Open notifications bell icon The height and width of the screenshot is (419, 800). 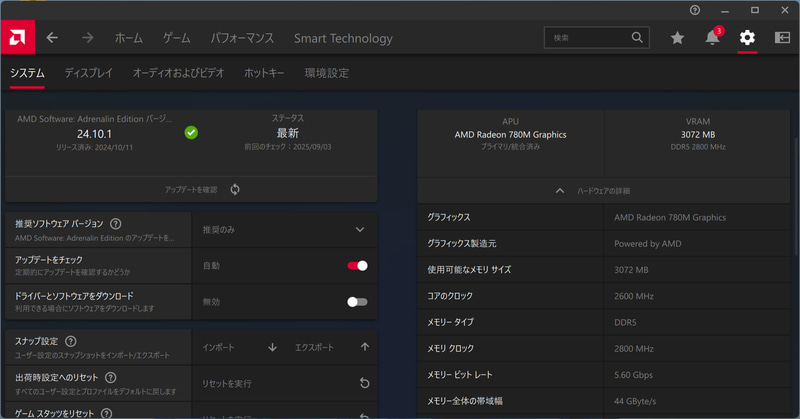tap(712, 37)
